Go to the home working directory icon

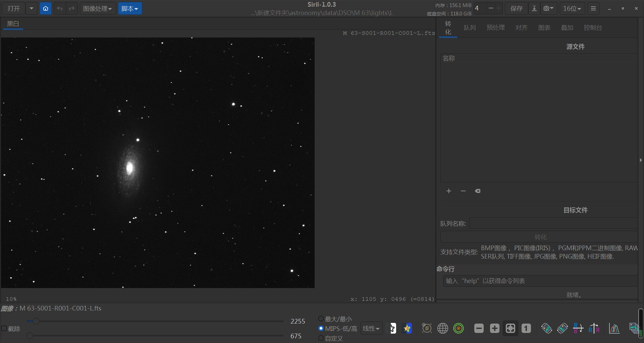[x=46, y=8]
